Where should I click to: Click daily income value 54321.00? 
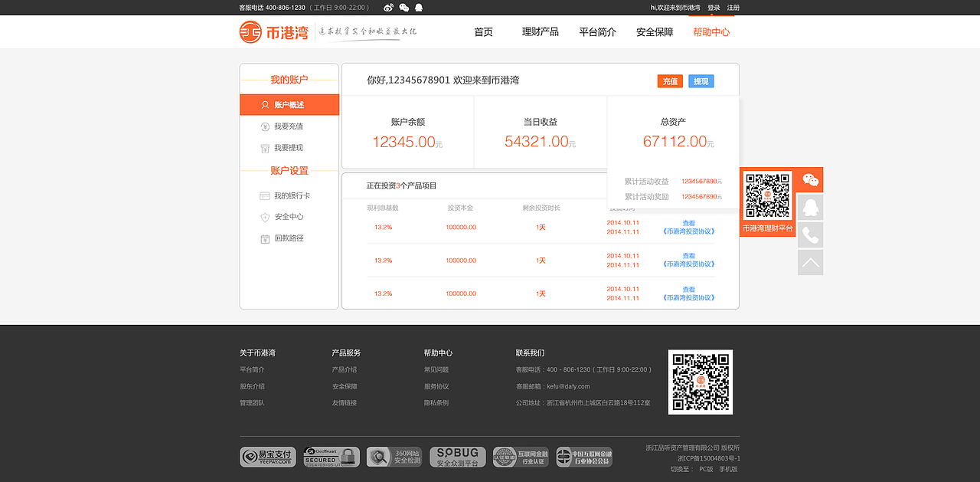[537, 142]
